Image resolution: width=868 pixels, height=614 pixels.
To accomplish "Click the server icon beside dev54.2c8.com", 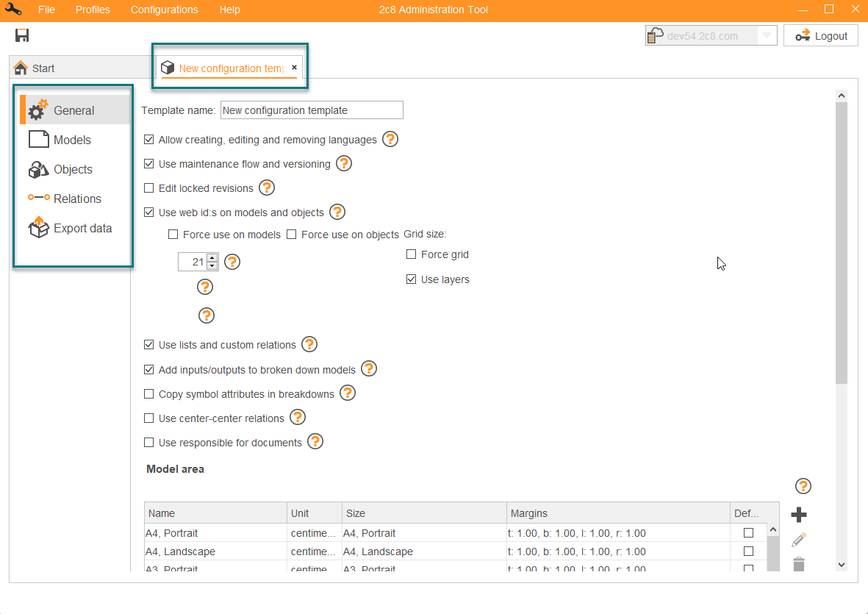I will pyautogui.click(x=656, y=35).
